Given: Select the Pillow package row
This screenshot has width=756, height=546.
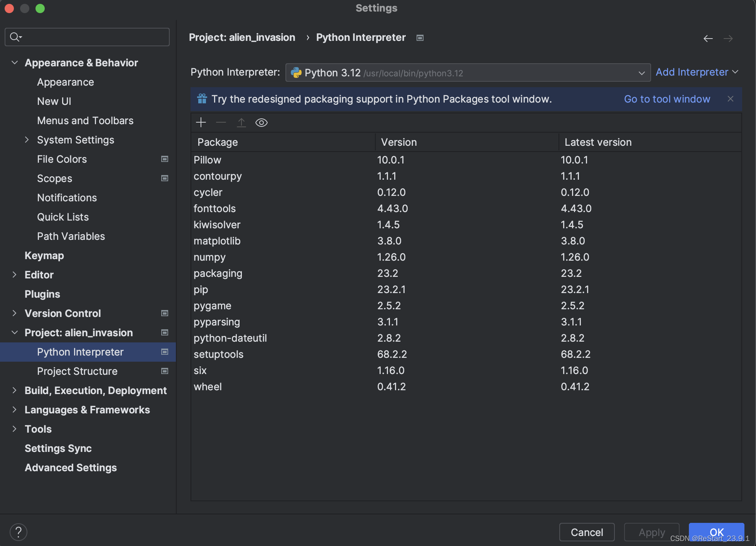Looking at the screenshot, I should click(466, 160).
